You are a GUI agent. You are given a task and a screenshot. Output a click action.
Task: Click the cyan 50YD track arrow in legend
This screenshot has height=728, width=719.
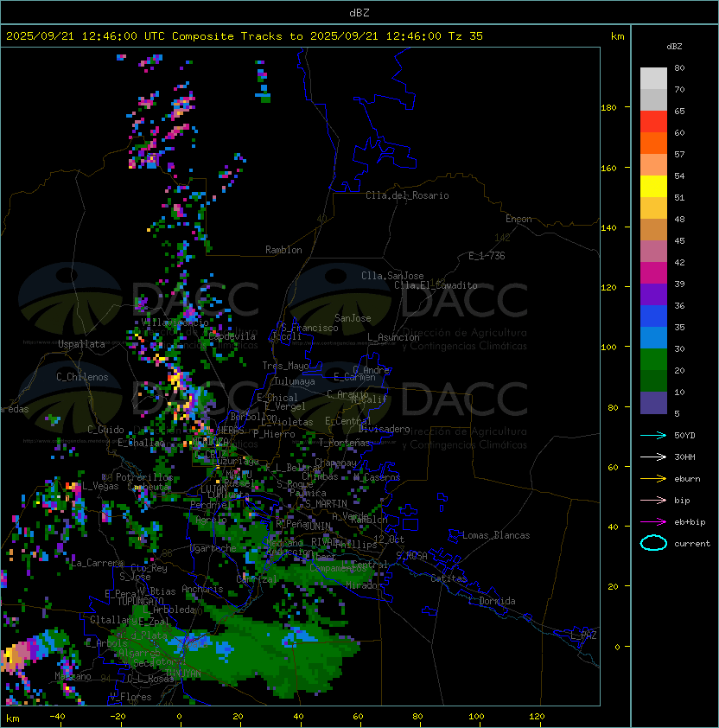coord(653,435)
